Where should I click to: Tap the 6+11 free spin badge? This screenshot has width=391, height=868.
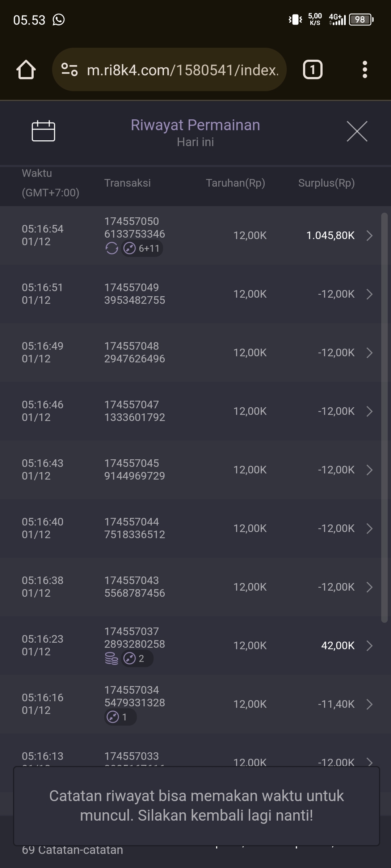(142, 248)
